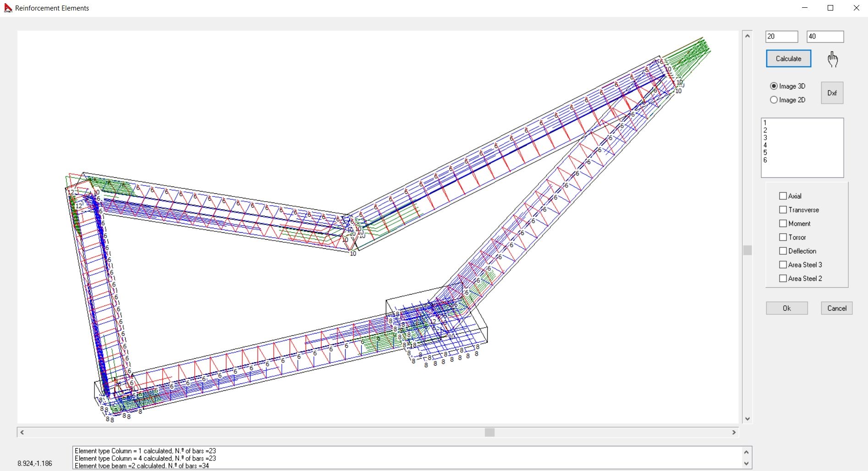The height and width of the screenshot is (471, 868).
Task: Confirm with the Ok button
Action: (786, 308)
